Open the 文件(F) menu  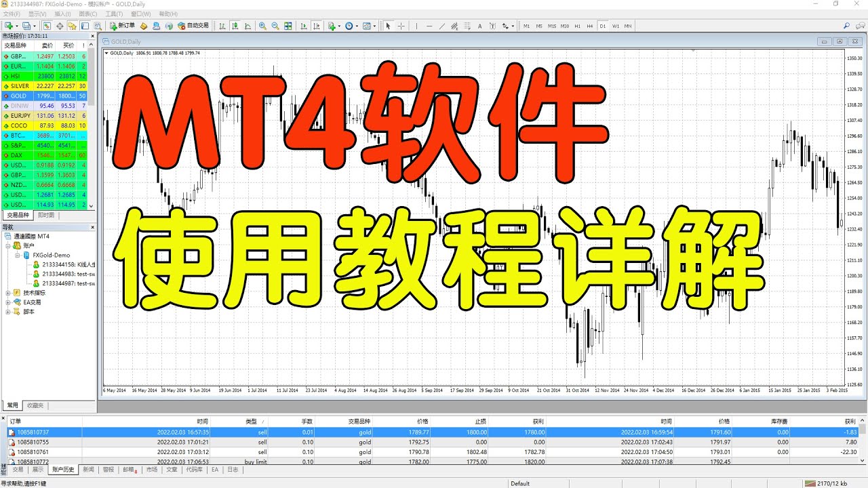[x=11, y=14]
